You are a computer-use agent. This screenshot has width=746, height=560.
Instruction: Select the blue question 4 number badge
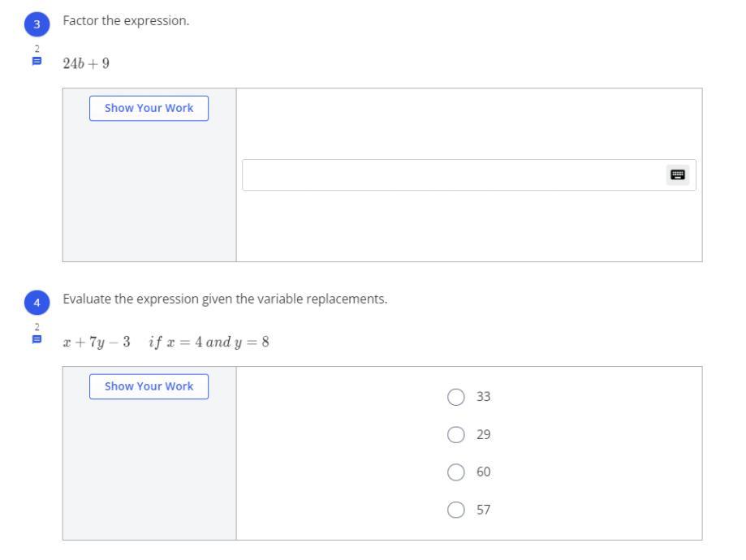tap(37, 302)
